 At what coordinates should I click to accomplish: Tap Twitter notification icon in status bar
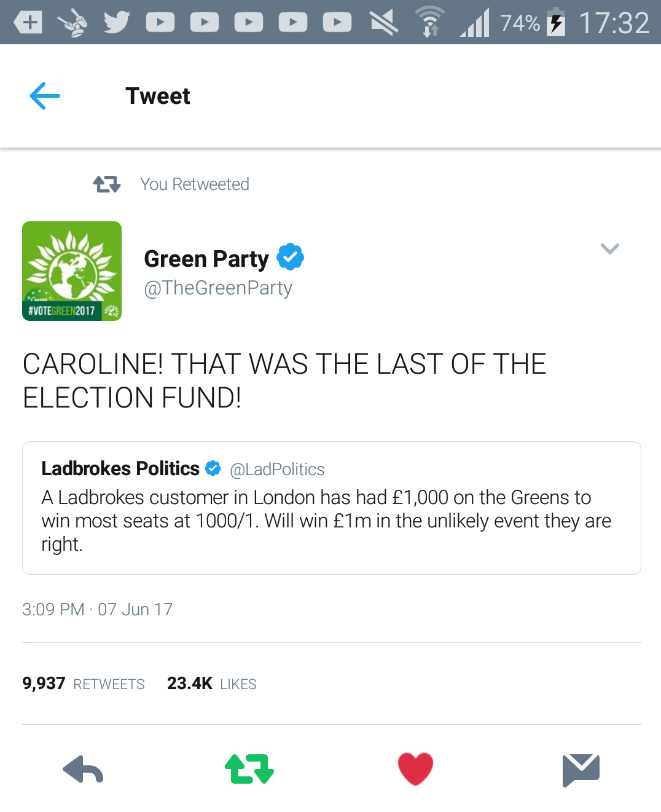click(116, 23)
